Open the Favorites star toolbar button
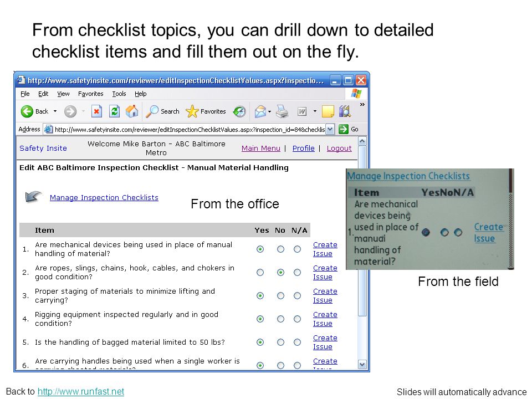The width and height of the screenshot is (532, 399). (x=206, y=111)
